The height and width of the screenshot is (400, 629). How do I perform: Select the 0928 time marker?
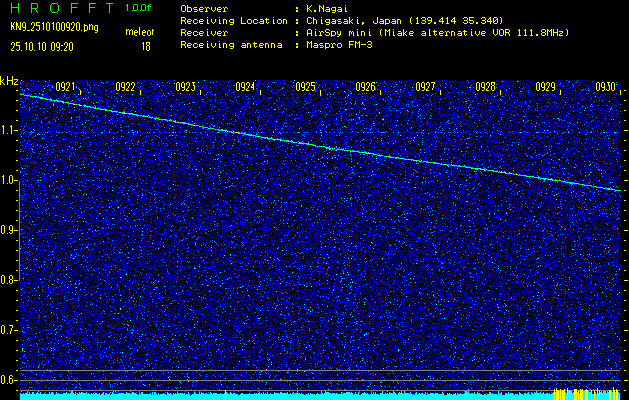(485, 87)
